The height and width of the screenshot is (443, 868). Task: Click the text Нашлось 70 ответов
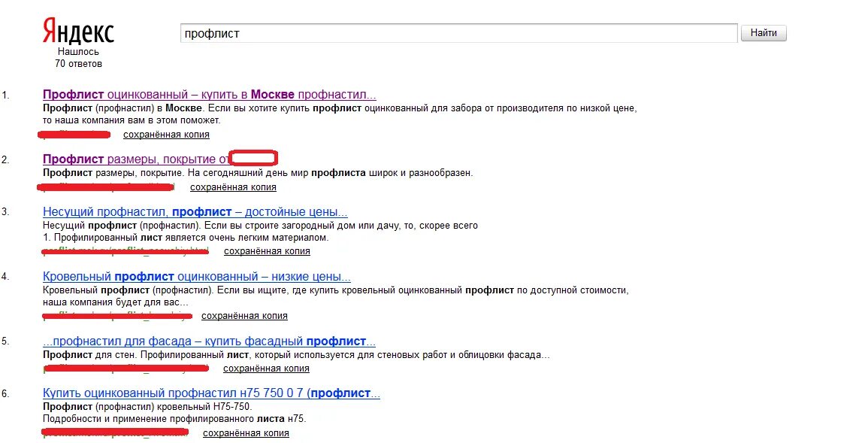tap(78, 58)
